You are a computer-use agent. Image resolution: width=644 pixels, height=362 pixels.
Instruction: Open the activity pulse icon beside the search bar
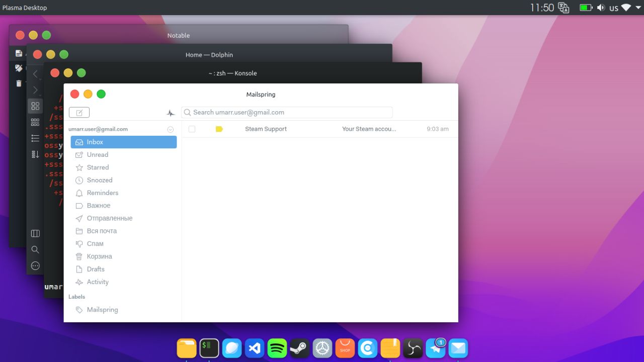tap(171, 113)
